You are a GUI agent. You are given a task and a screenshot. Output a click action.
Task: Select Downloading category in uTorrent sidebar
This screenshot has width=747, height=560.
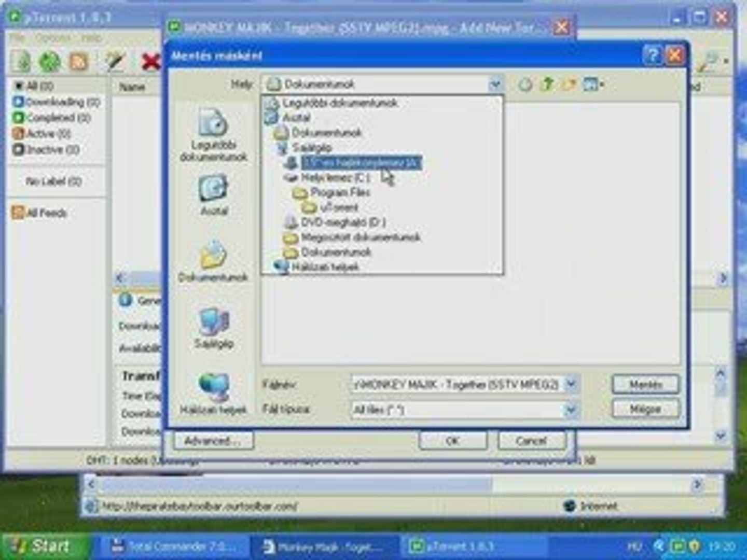(57, 102)
